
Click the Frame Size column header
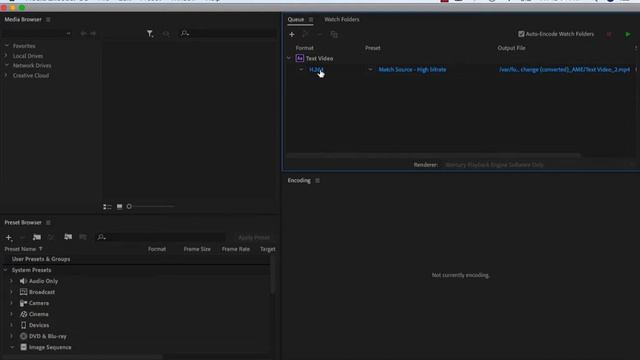tap(197, 249)
